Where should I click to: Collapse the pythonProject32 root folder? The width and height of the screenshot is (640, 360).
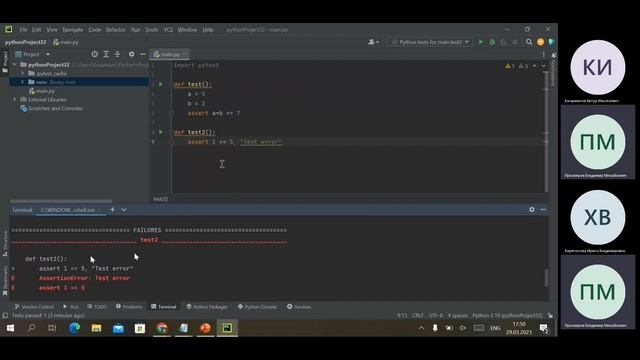click(x=15, y=64)
